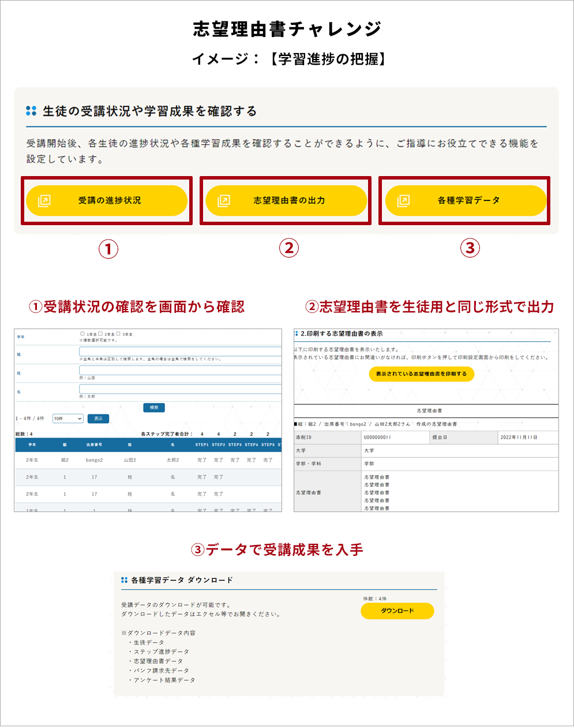Click the external-link icon on 志望理由書の出力
The width and height of the screenshot is (574, 728).
(x=223, y=201)
